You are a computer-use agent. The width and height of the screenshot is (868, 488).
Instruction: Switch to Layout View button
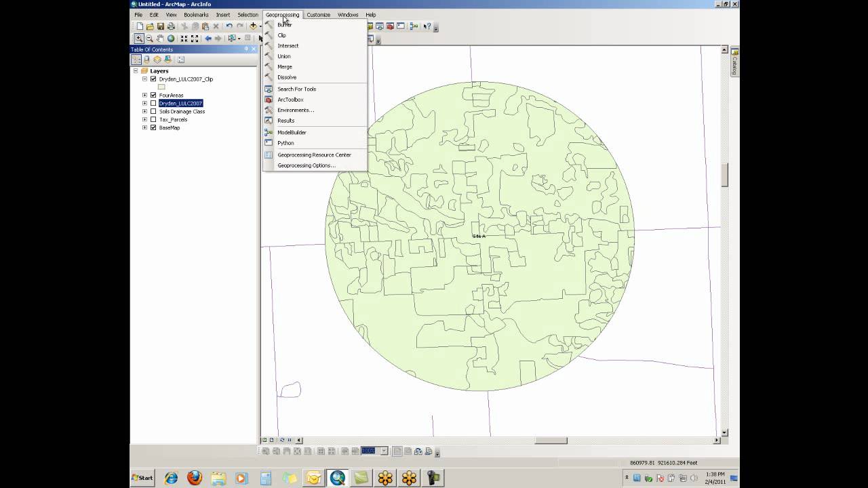click(273, 440)
